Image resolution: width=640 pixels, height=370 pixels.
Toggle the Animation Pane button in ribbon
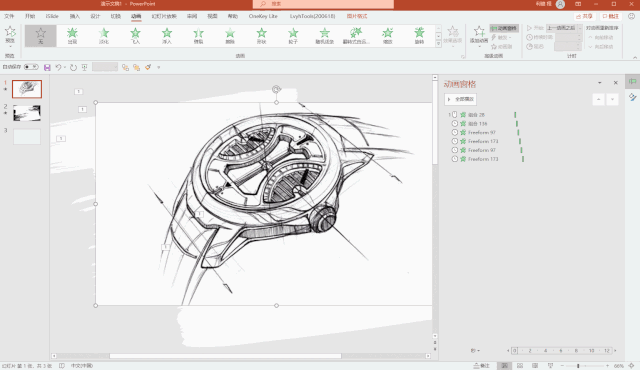pos(504,28)
